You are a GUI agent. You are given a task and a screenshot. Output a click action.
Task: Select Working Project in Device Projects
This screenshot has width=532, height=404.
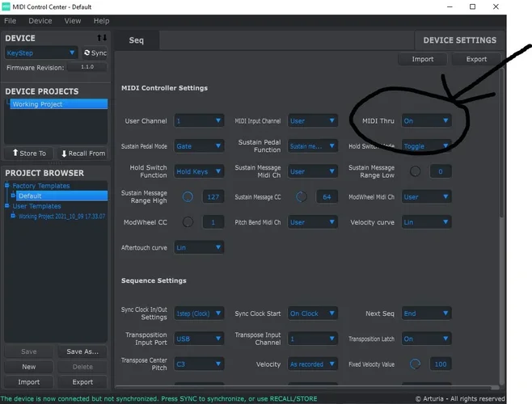tap(57, 104)
